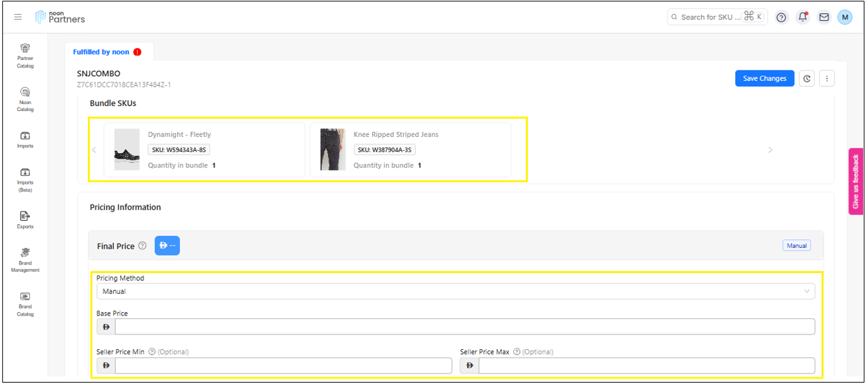868x384 pixels.
Task: Click into the Base Price field
Action: (464, 327)
